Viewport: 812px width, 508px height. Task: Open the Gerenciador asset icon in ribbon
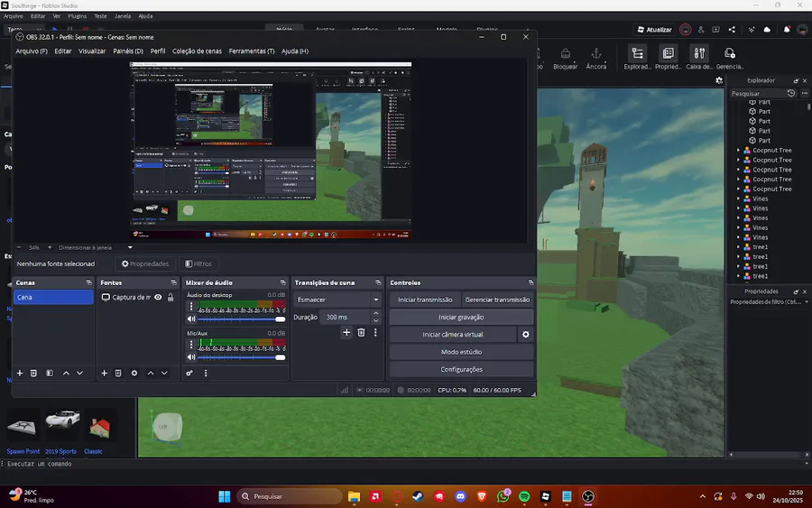[x=730, y=57]
